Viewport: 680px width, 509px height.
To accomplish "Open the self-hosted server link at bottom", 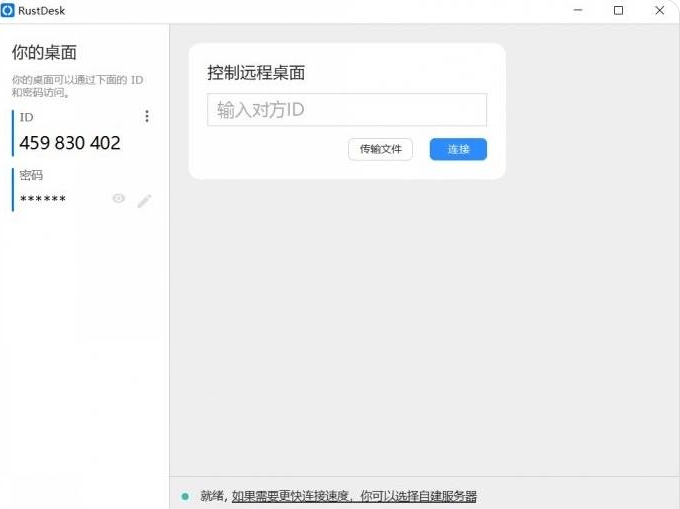I will pos(354,496).
